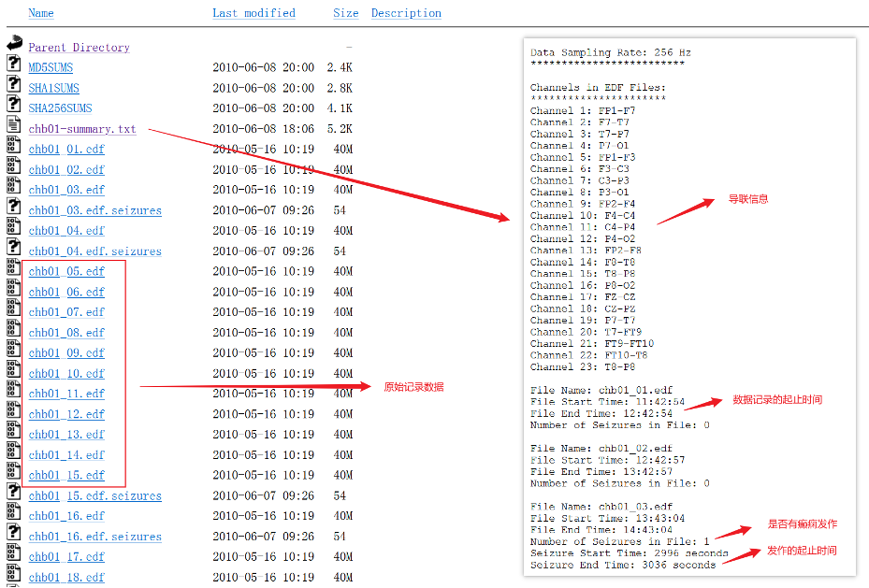Open the chb01_04.edf.seizures link

(x=94, y=251)
